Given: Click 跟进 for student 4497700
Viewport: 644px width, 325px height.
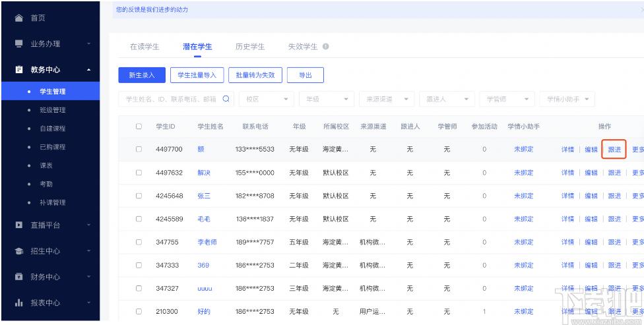Looking at the screenshot, I should coord(614,150).
